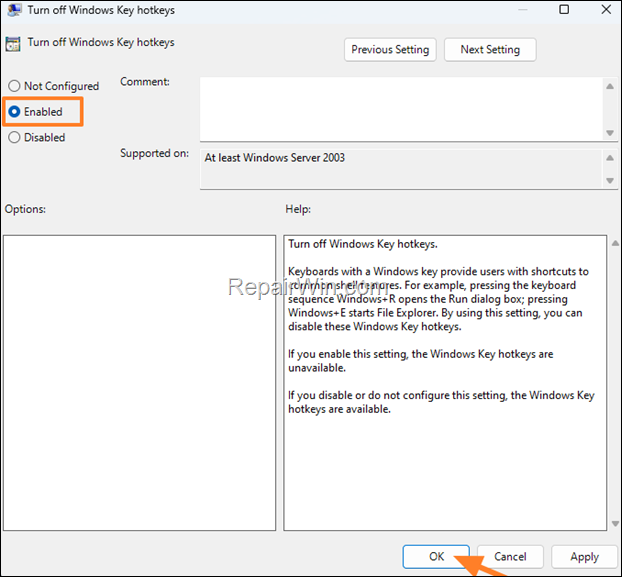Minimize the policy window
The width and height of the screenshot is (622, 577).
click(523, 9)
